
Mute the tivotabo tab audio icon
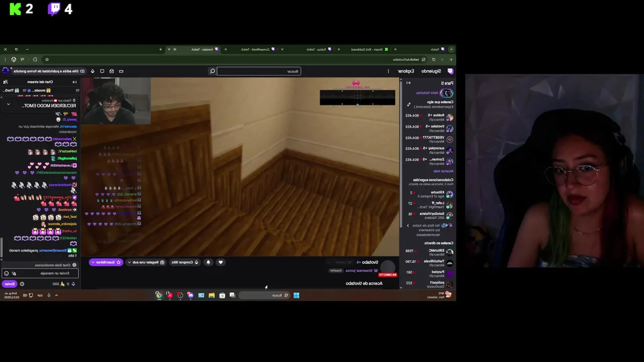[175, 49]
